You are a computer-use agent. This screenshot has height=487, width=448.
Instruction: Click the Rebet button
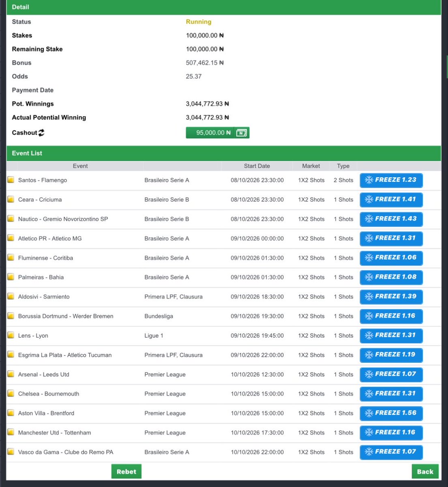point(126,472)
